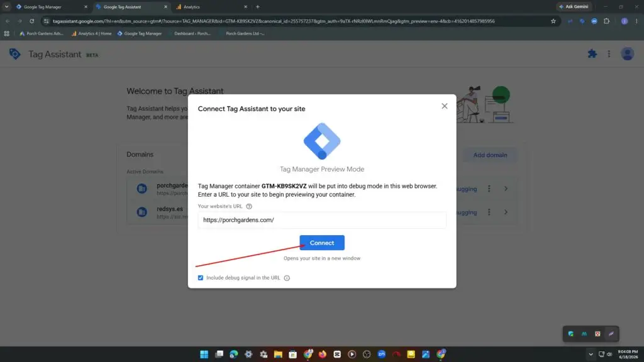Click the Tag Assistant logo
644x362 pixels.
pyautogui.click(x=15, y=54)
